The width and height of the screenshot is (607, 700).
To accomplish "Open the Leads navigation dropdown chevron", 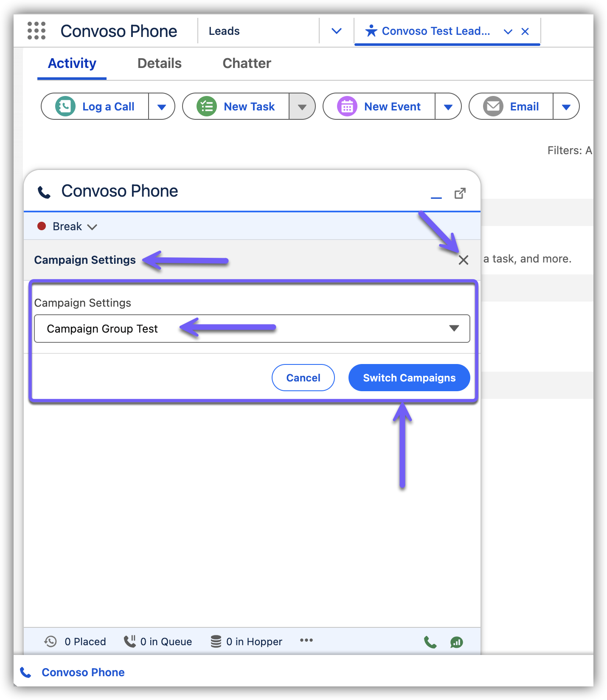I will click(336, 31).
